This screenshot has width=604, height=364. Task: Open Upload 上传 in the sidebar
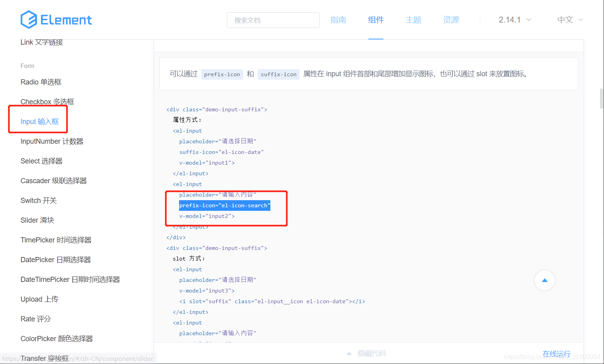coord(40,299)
